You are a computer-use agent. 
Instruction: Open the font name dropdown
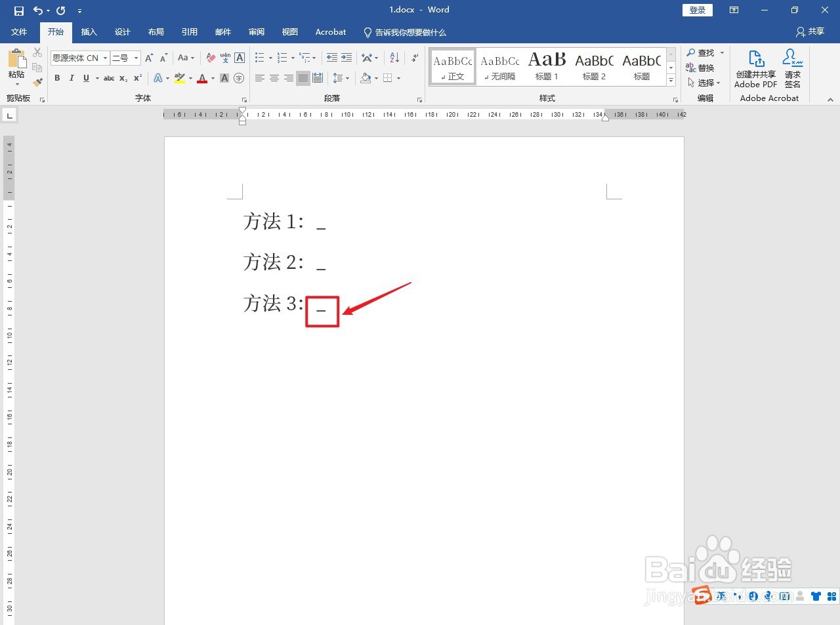tap(104, 58)
